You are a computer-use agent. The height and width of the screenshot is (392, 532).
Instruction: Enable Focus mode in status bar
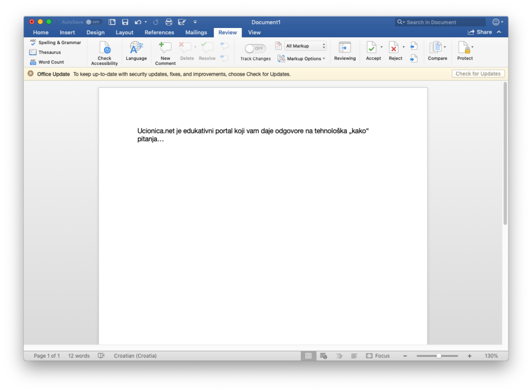377,356
